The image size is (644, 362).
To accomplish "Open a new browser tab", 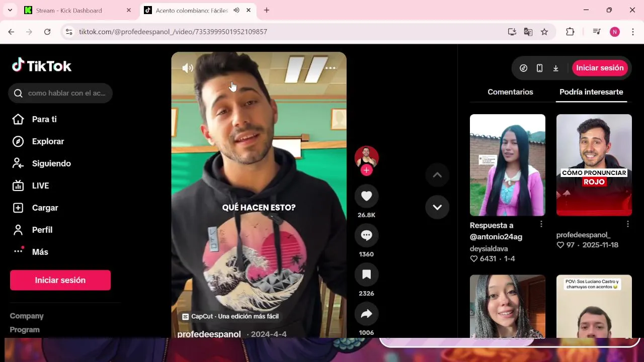I will [267, 10].
